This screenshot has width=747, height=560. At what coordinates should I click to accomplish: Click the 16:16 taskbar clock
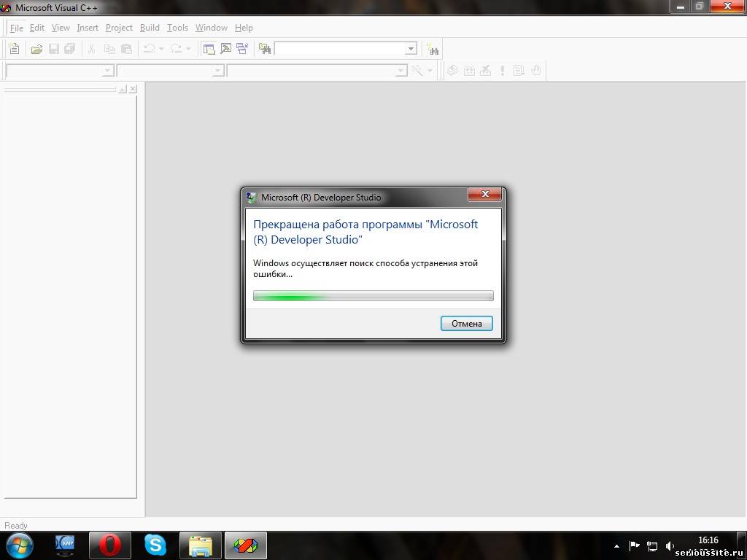pos(708,540)
